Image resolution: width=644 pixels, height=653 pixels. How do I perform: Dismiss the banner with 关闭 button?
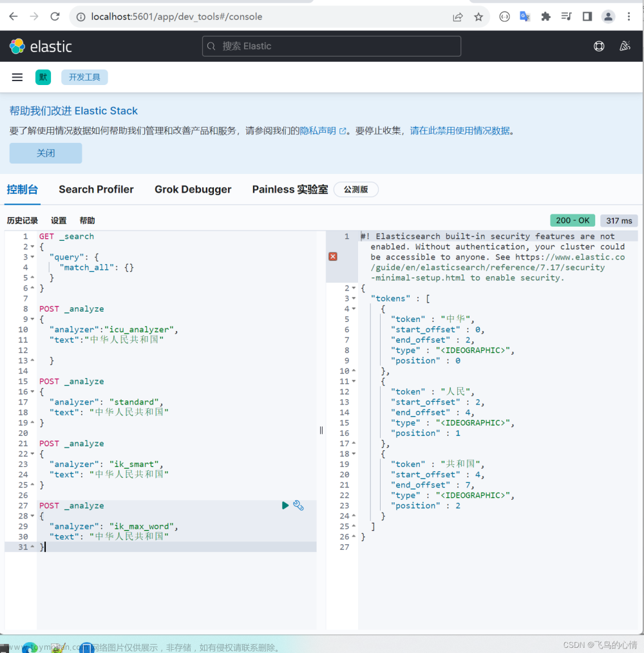(46, 153)
